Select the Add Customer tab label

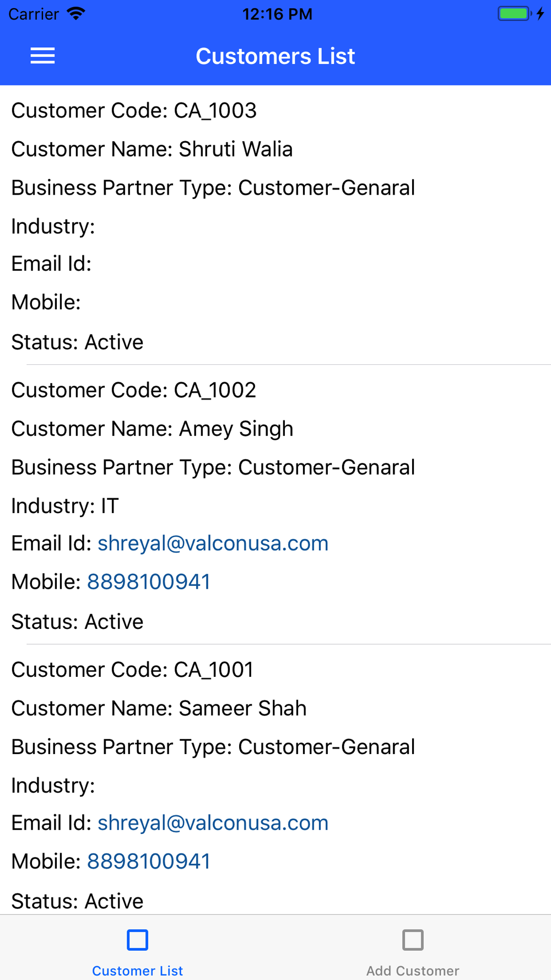coord(413,971)
